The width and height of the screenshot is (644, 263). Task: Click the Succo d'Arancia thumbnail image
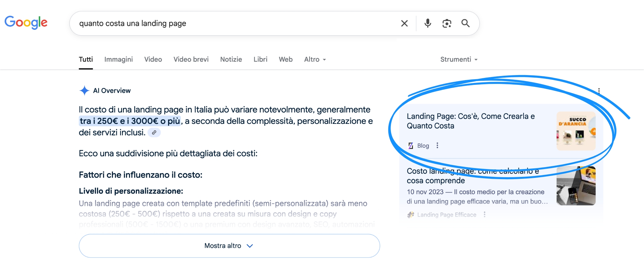tap(576, 131)
